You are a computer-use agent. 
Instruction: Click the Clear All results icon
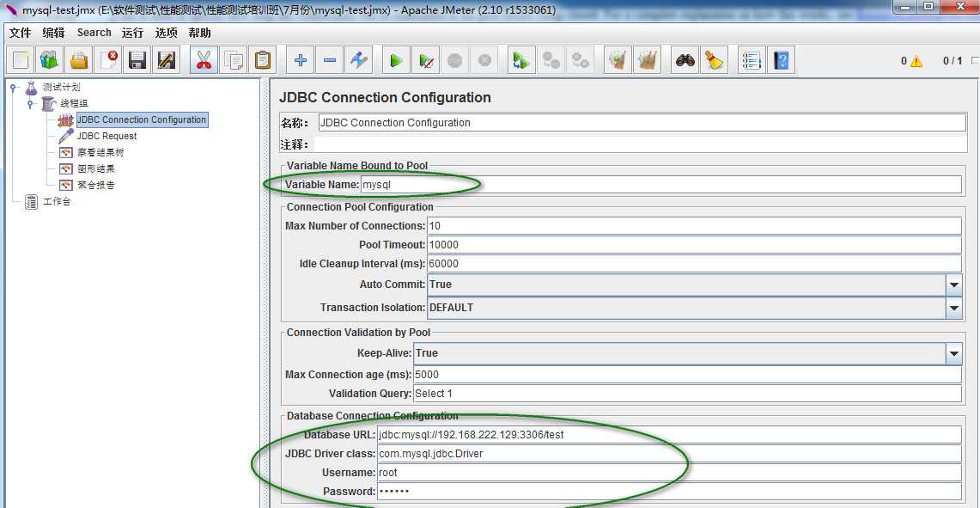tap(648, 60)
